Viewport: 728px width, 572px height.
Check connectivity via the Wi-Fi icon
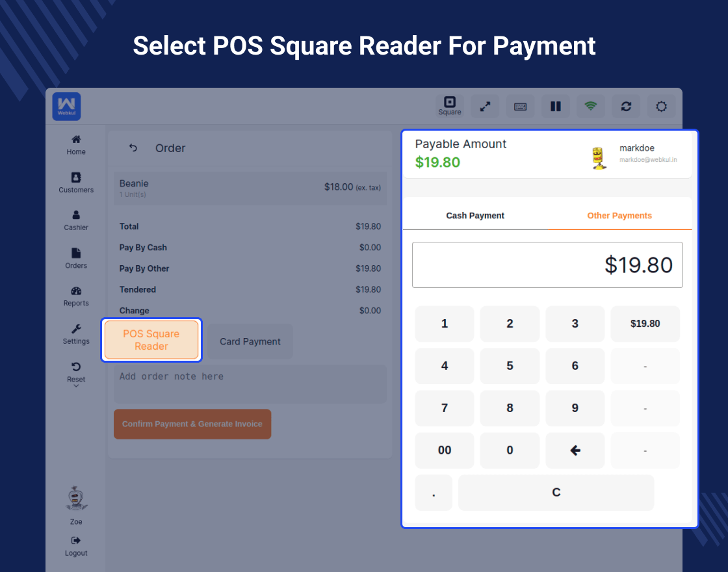(590, 106)
